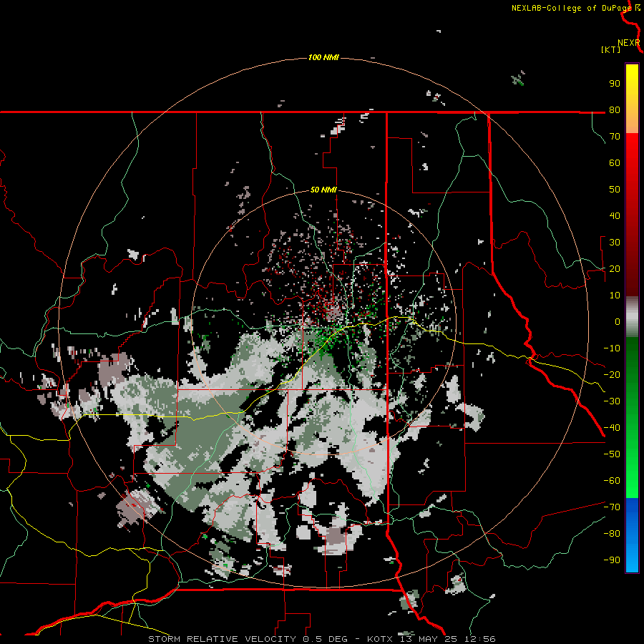
Task: Select the 90 value on the velocity scale
Action: [615, 84]
